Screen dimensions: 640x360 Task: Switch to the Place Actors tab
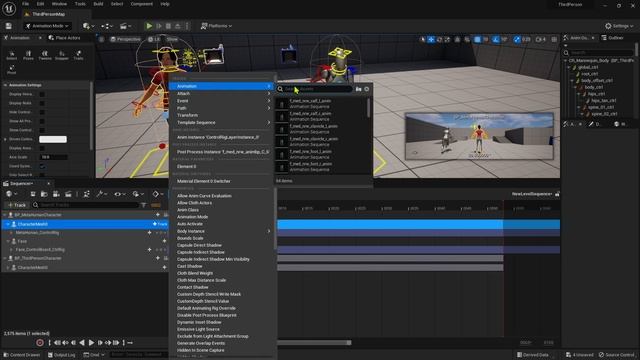coord(64,38)
